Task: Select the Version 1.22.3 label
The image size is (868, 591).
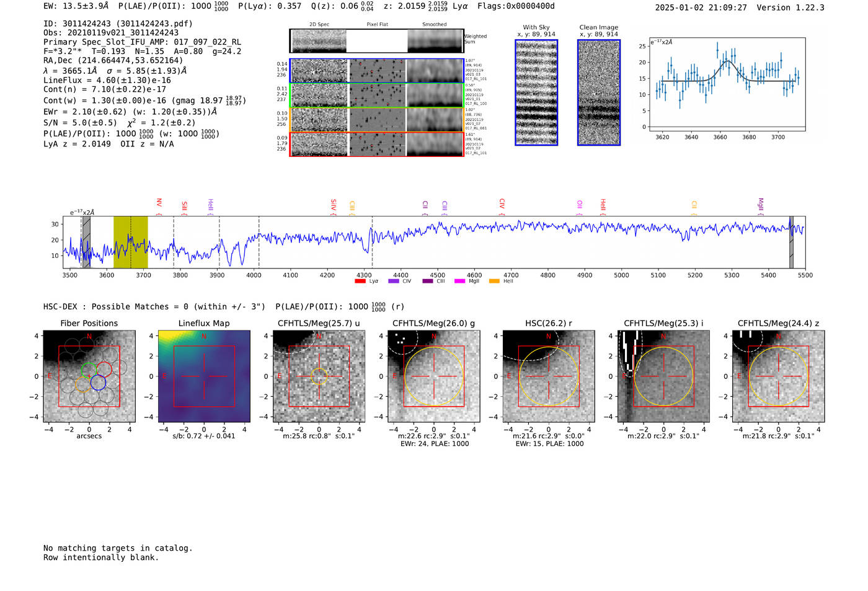Action: pos(790,7)
